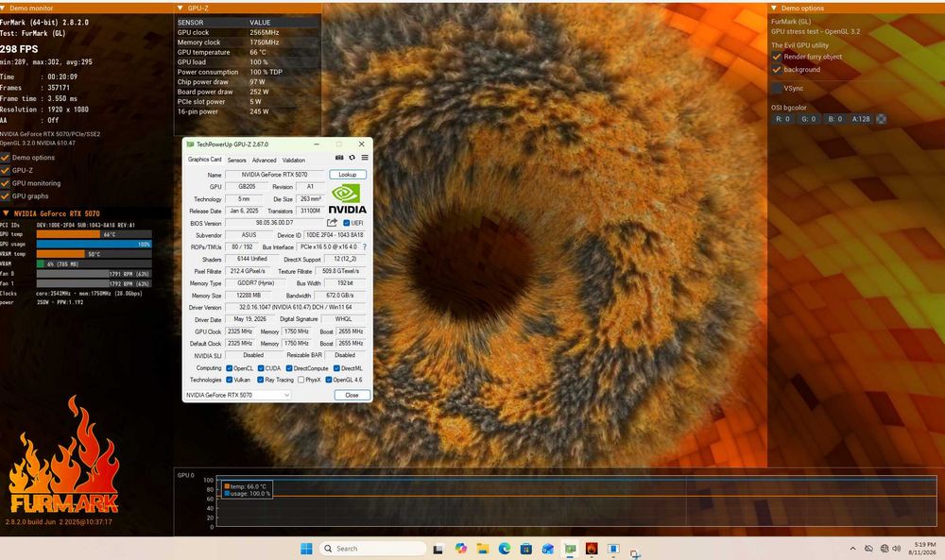Adjust the G: 0 color value

[809, 119]
